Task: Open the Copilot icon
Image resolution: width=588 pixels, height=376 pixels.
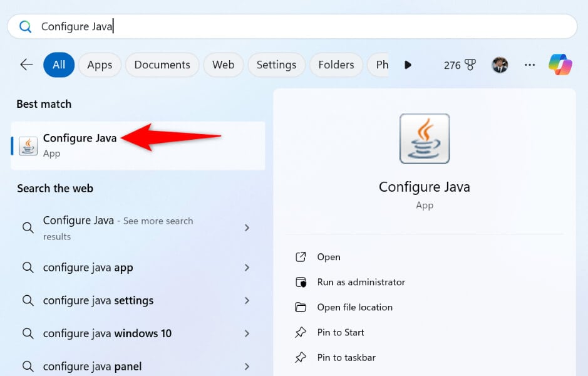Action: (560, 65)
